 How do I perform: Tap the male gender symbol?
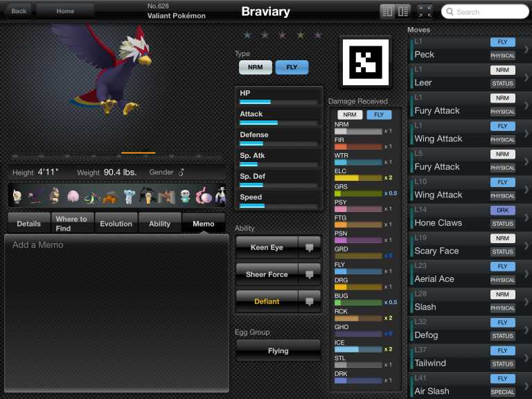pyautogui.click(x=181, y=172)
